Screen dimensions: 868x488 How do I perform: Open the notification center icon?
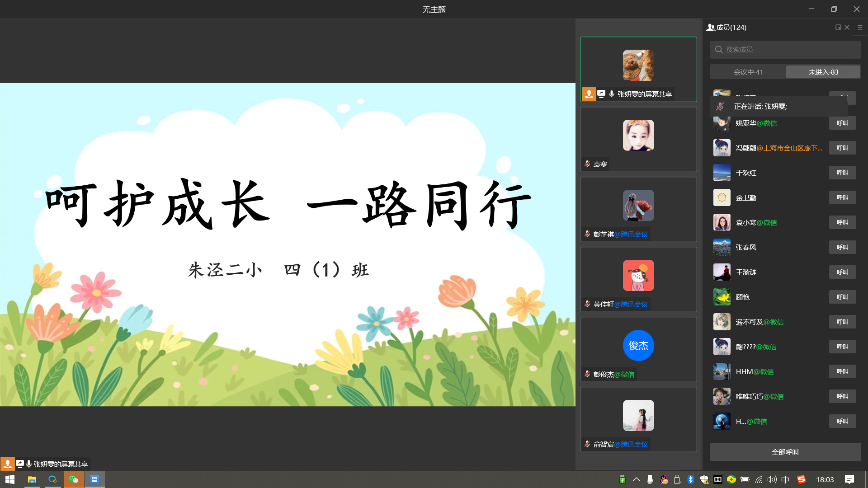849,479
